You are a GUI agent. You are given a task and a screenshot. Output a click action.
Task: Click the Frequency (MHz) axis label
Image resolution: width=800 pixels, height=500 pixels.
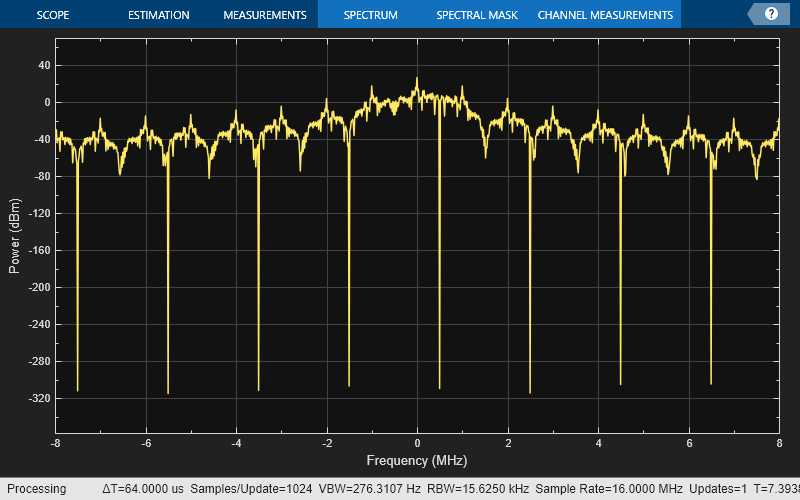click(x=416, y=461)
